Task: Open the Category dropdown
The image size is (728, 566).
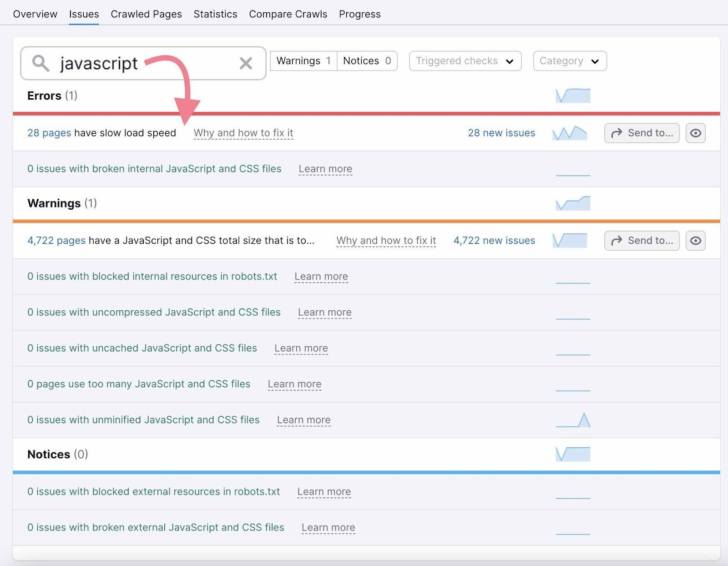Action: tap(569, 61)
